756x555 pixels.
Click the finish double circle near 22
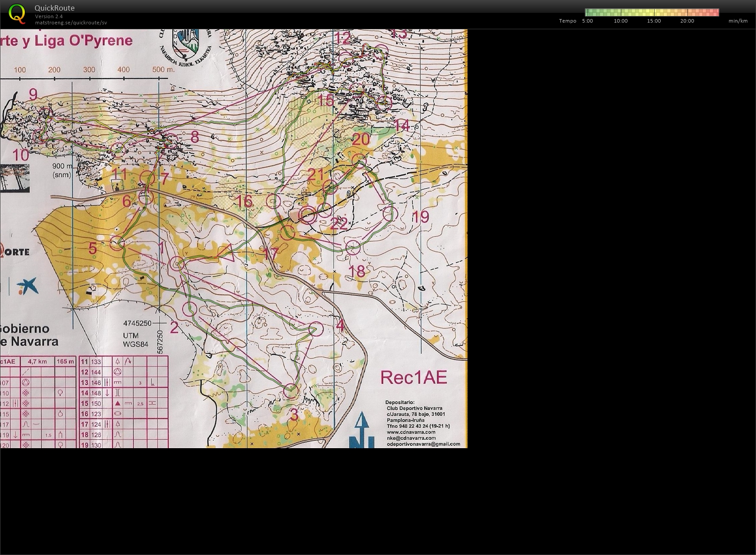[x=308, y=215]
